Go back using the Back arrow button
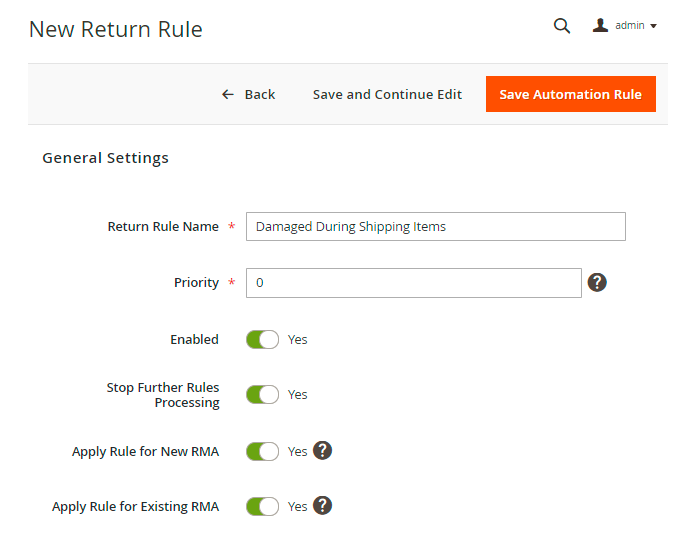This screenshot has height=546, width=678. coord(248,94)
